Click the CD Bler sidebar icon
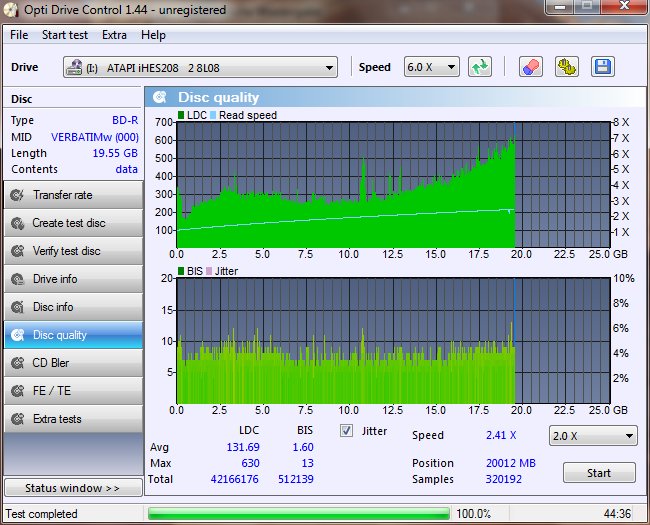The height and width of the screenshot is (525, 650). 17,363
